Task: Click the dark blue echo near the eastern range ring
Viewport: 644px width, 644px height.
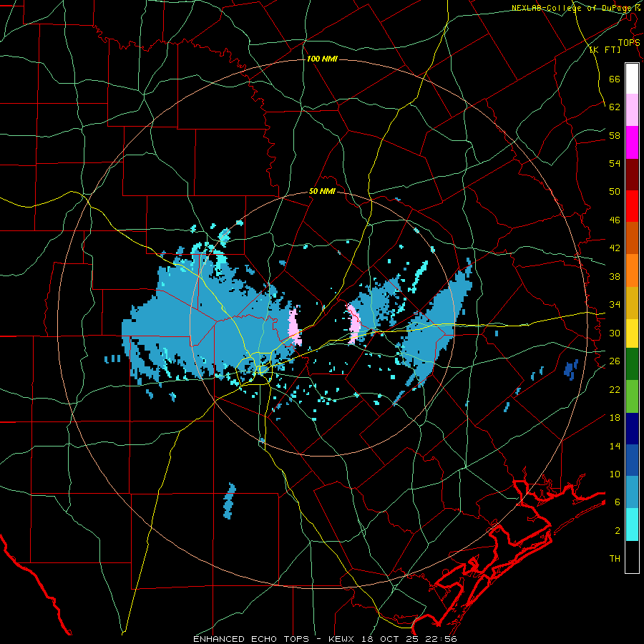Action: click(x=571, y=369)
